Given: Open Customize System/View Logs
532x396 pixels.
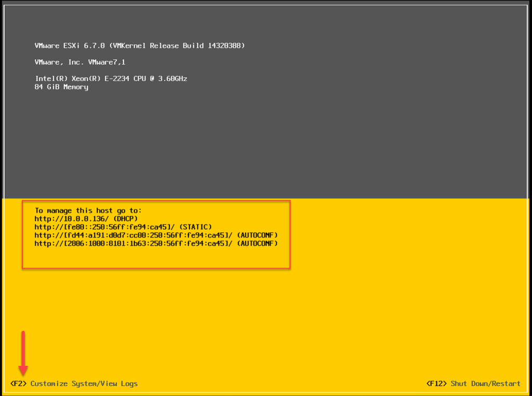Looking at the screenshot, I should pos(84,384).
